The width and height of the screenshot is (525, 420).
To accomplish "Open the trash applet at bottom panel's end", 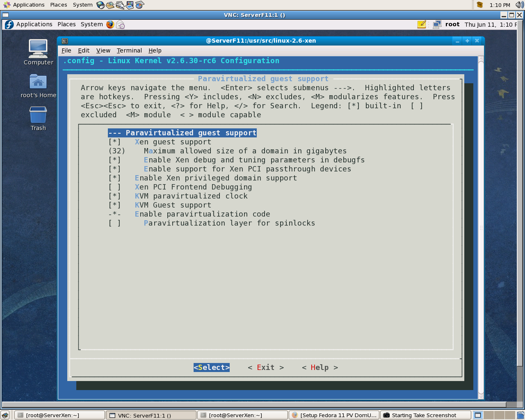I will [520, 415].
